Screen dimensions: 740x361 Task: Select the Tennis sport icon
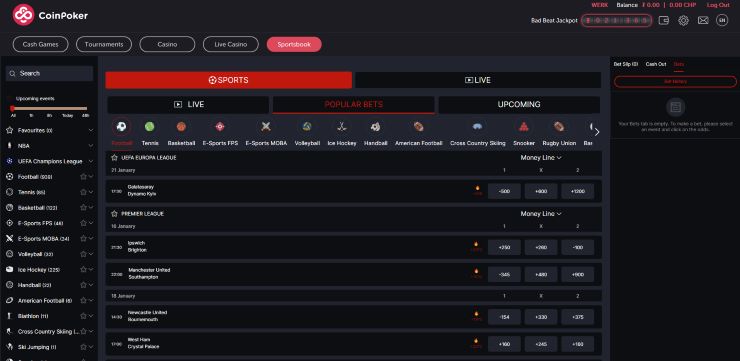pyautogui.click(x=150, y=126)
